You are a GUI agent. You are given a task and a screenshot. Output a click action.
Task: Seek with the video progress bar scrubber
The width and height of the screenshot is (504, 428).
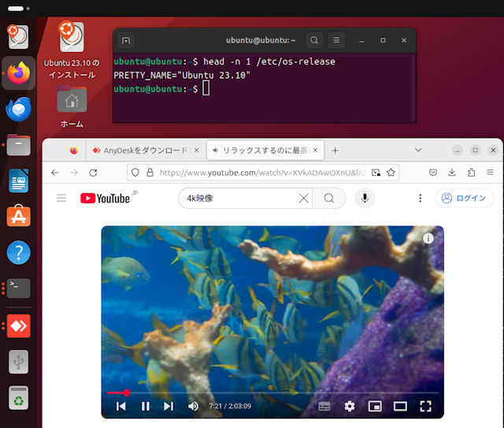coord(127,393)
